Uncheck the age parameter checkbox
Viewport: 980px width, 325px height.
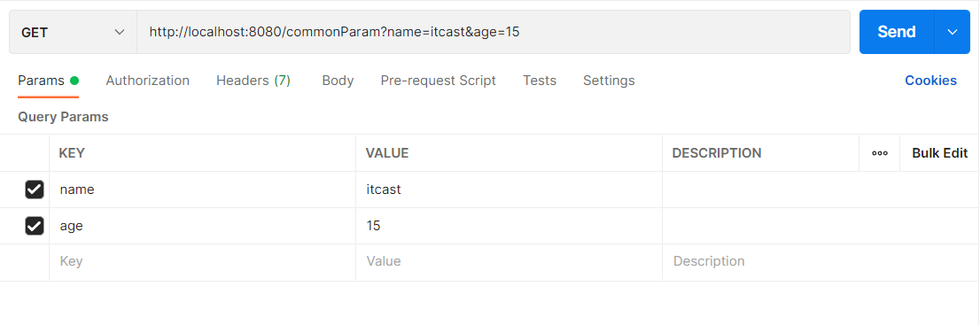35,226
